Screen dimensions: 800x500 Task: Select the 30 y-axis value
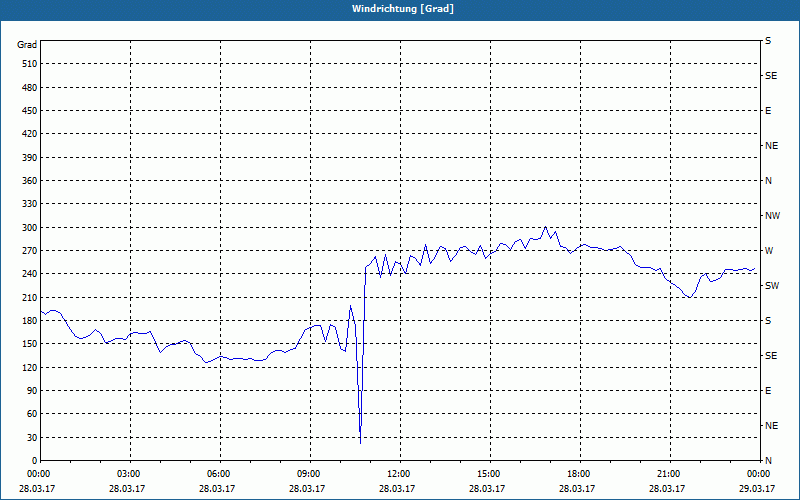point(32,437)
